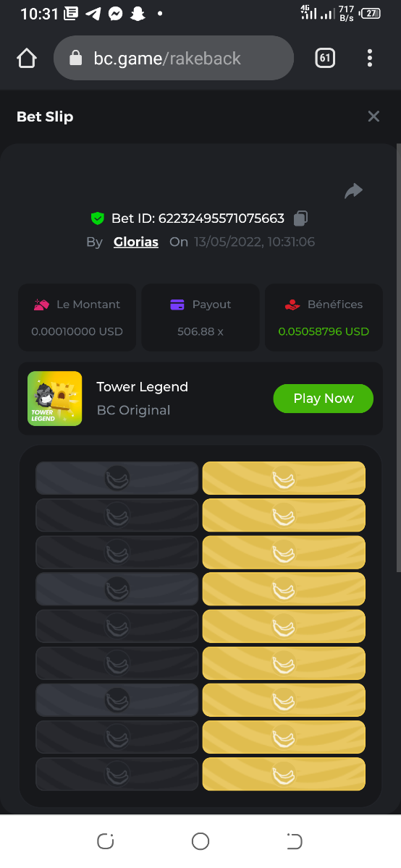Tap the Le Montant amount card
401x868 pixels.
(x=77, y=318)
